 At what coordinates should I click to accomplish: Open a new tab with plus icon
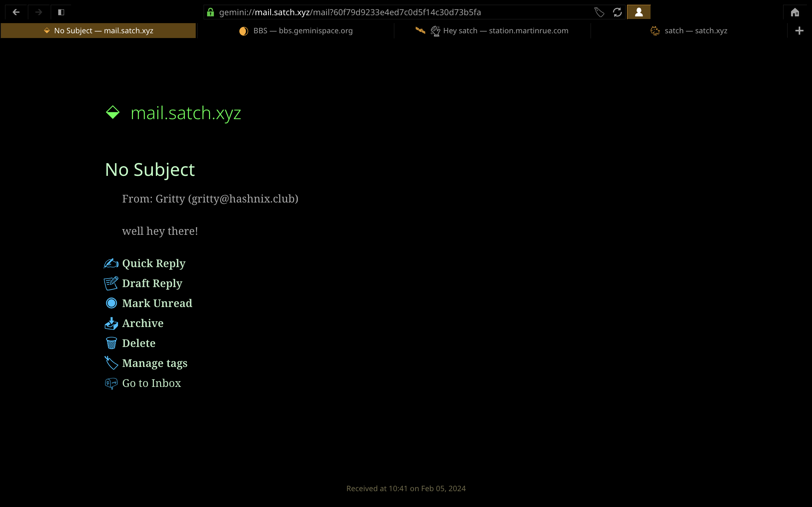(x=800, y=31)
